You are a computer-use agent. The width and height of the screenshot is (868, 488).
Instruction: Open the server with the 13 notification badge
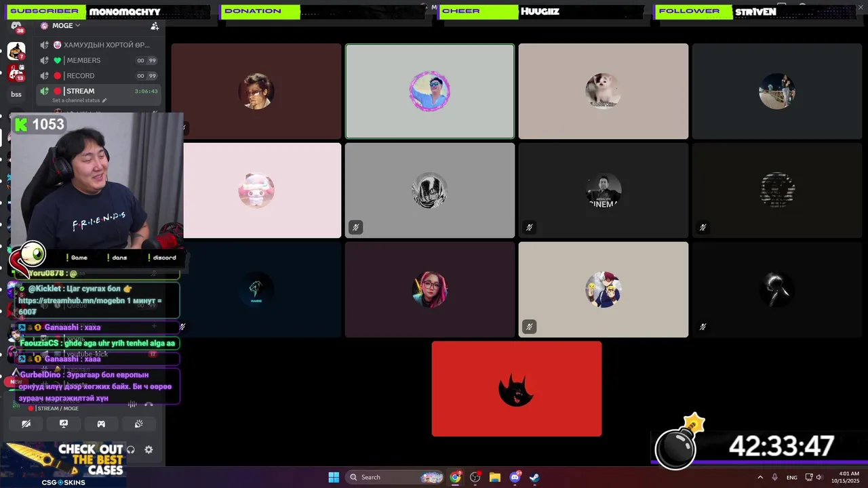tap(16, 73)
